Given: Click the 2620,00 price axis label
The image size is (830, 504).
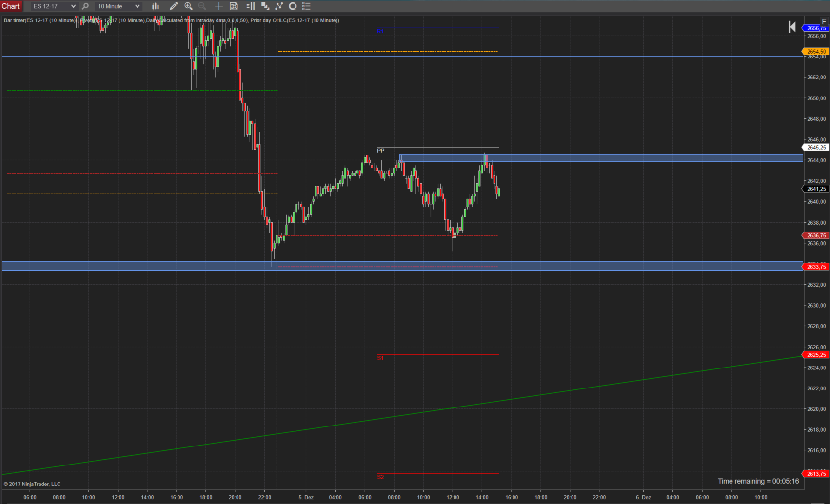Looking at the screenshot, I should [x=816, y=409].
